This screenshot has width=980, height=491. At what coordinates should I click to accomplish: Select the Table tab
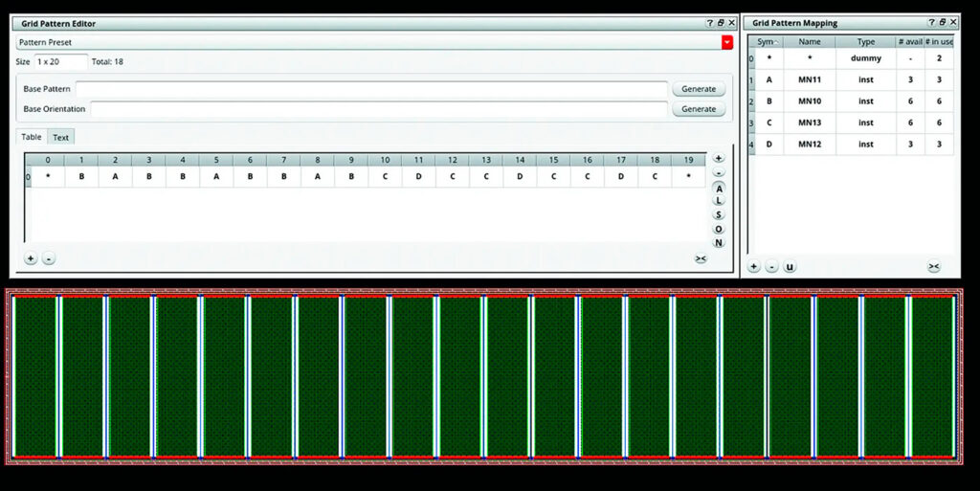(x=32, y=138)
